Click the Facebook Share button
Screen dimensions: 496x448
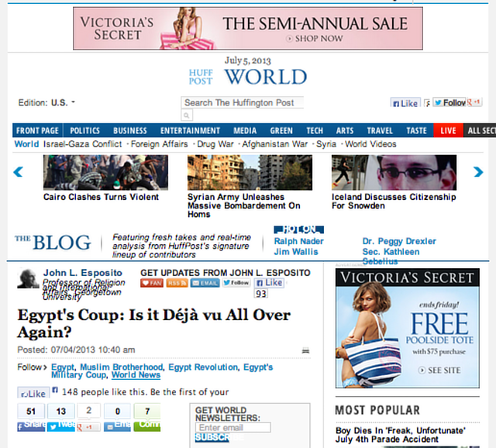click(31, 426)
